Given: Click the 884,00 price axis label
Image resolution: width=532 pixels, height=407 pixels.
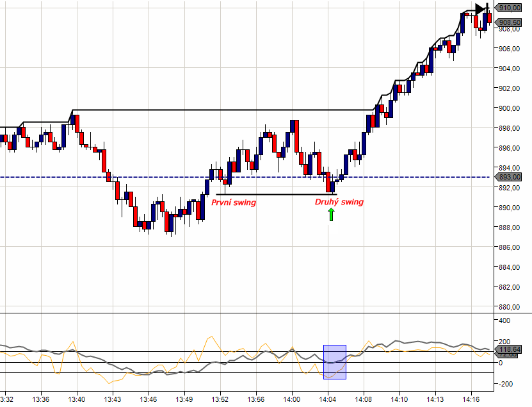Looking at the screenshot, I should pos(509,267).
